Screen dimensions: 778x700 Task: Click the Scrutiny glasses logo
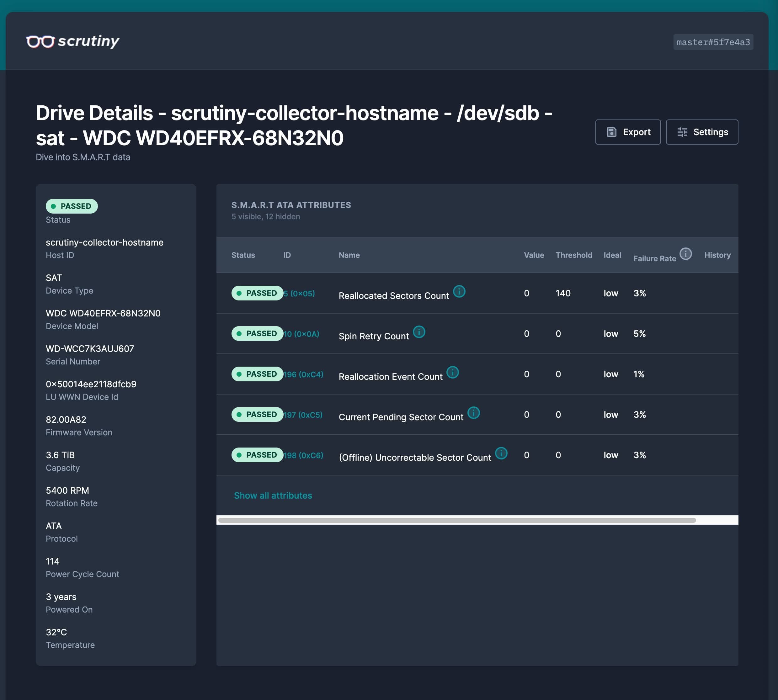(40, 41)
